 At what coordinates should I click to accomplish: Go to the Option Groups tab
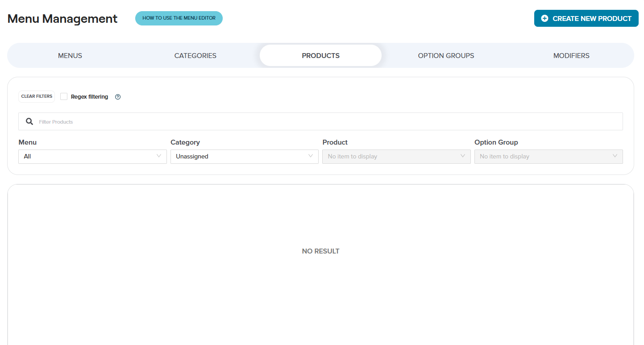(446, 55)
